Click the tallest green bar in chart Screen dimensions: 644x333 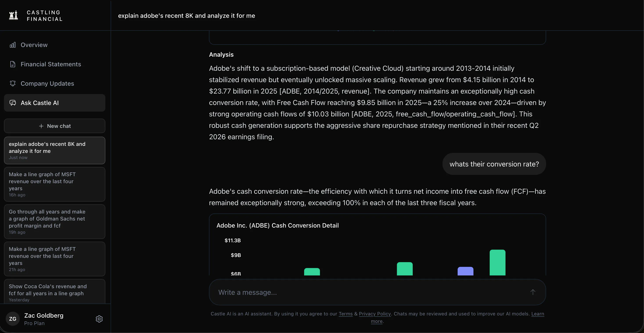pyautogui.click(x=498, y=262)
